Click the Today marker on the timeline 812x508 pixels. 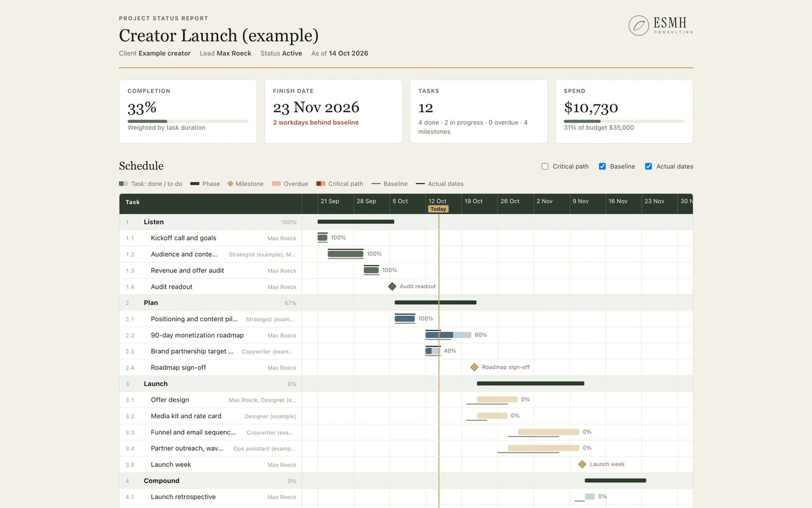[x=438, y=209]
